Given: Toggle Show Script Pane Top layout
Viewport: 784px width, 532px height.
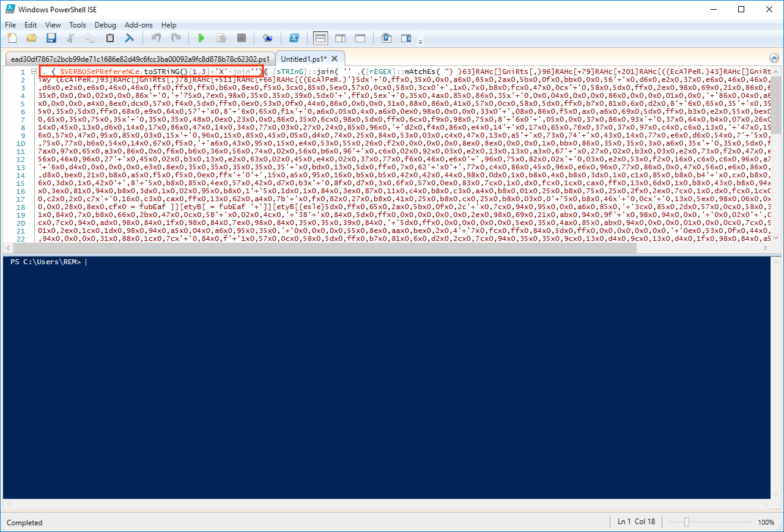Looking at the screenshot, I should point(320,38).
